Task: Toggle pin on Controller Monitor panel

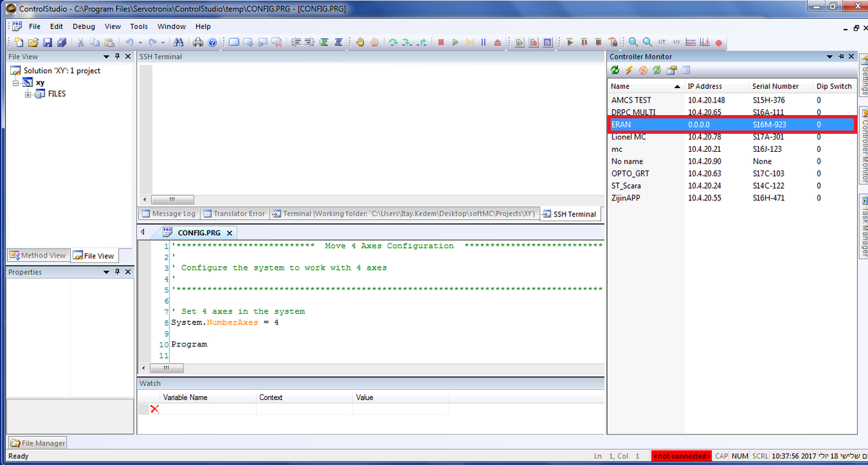Action: pos(841,56)
